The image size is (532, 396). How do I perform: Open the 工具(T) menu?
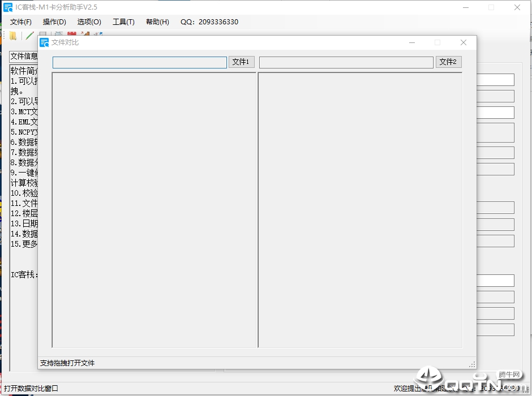(123, 22)
